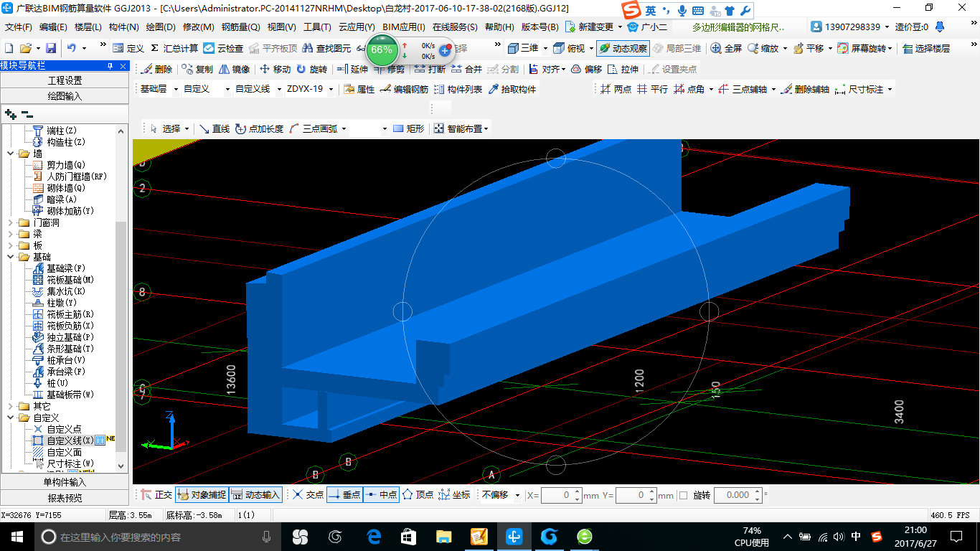Click the 打断 (Break) tool
Viewport: 980px width, 551px height.
pos(429,70)
